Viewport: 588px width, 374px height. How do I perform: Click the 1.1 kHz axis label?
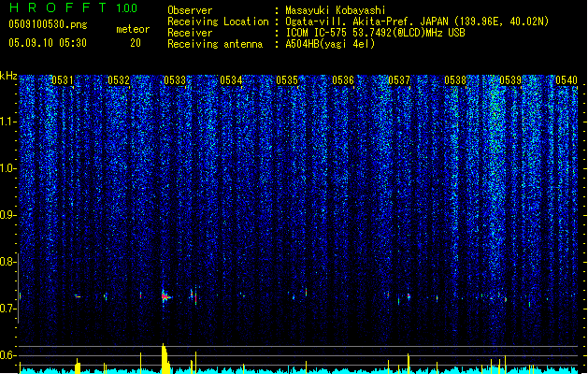coord(7,122)
